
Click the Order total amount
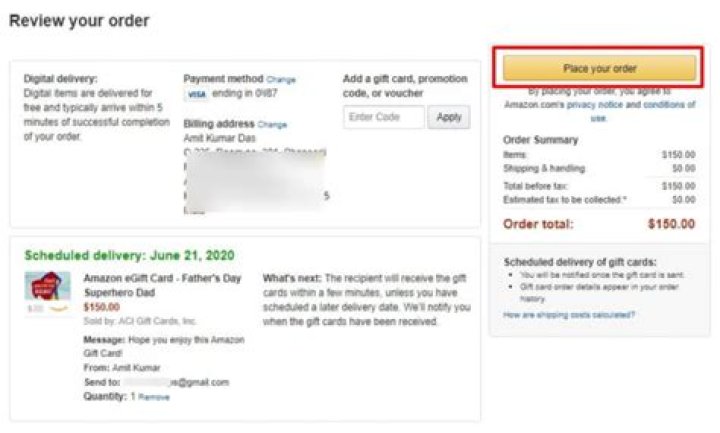click(670, 224)
